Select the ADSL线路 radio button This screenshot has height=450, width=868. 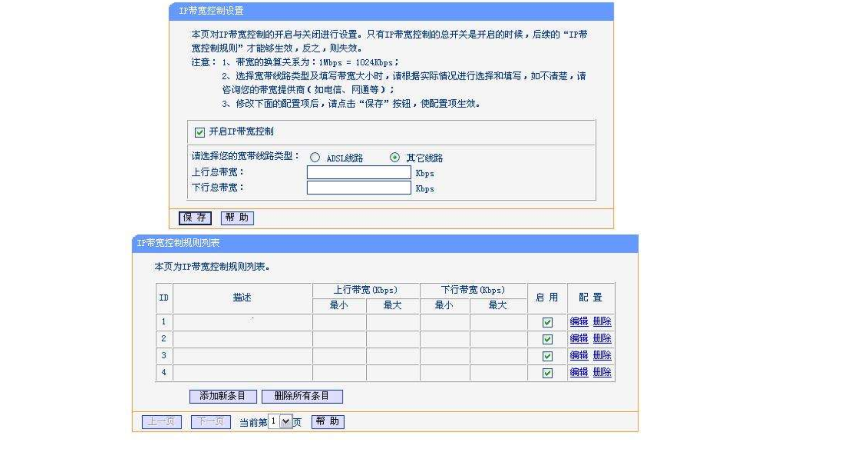click(315, 157)
